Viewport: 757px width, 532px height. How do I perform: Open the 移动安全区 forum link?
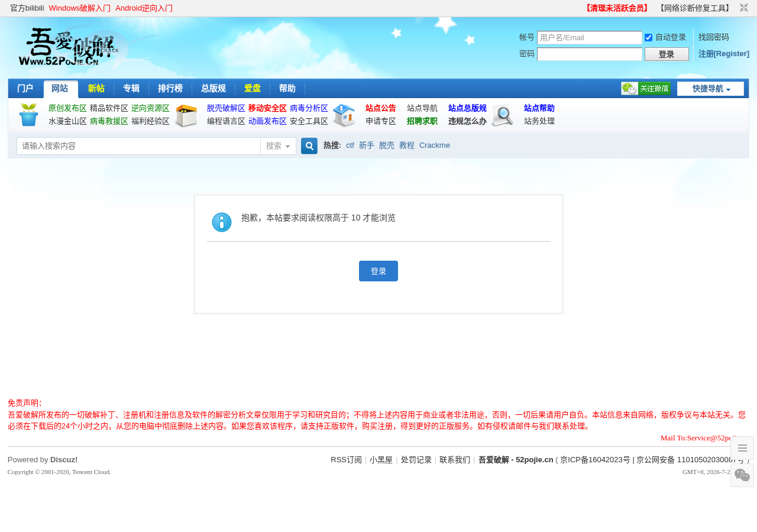267,108
